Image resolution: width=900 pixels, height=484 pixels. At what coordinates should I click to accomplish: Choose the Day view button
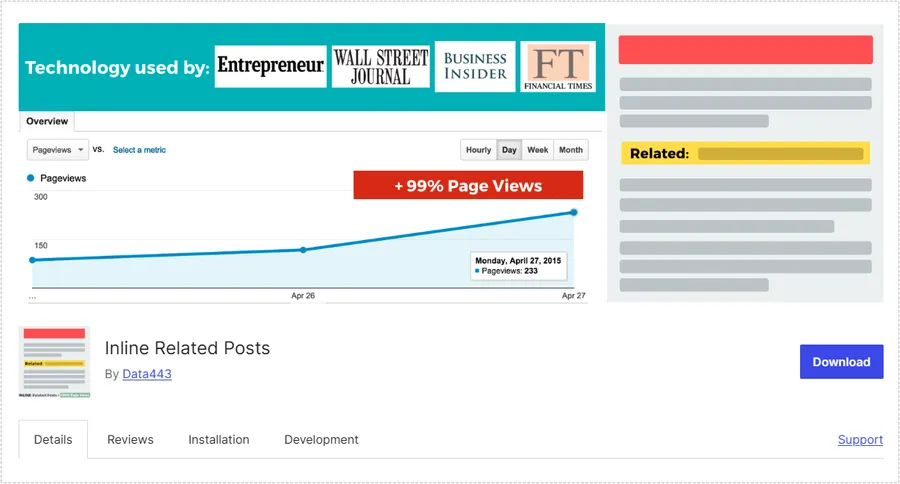[x=509, y=150]
